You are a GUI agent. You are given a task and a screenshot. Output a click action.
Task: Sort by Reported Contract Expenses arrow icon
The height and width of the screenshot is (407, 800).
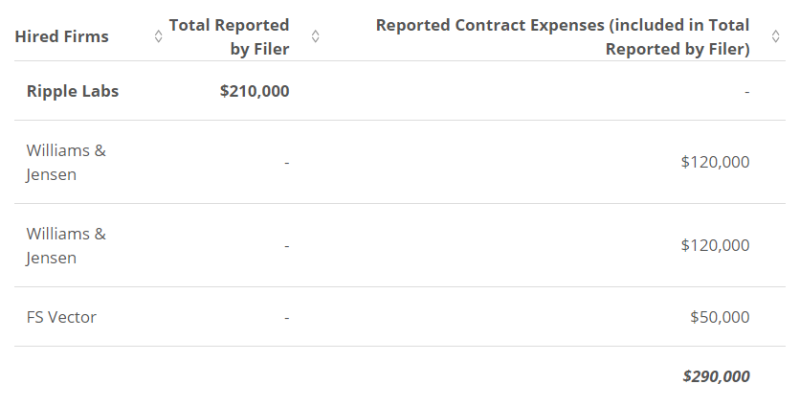tap(776, 36)
